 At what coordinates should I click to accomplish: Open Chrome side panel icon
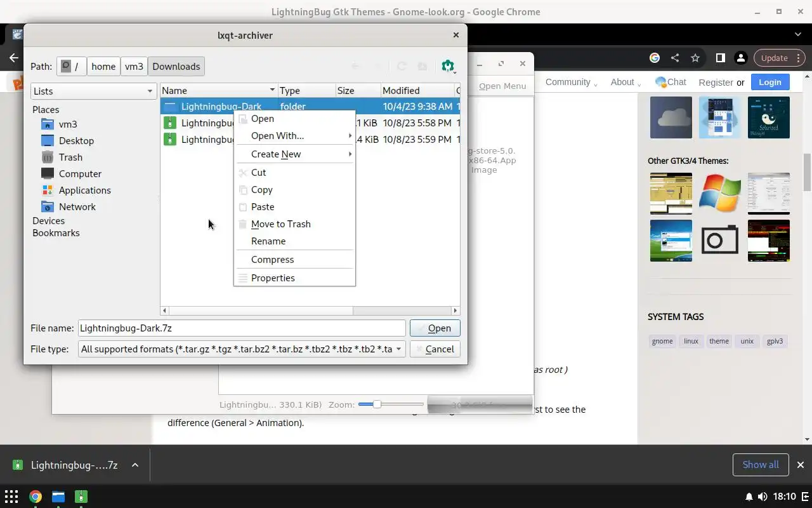[720, 58]
